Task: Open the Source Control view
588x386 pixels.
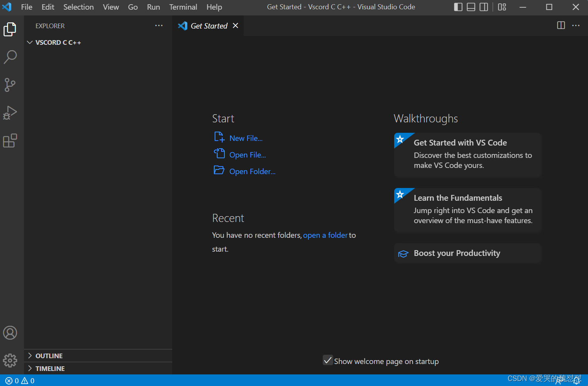Action: coord(10,85)
